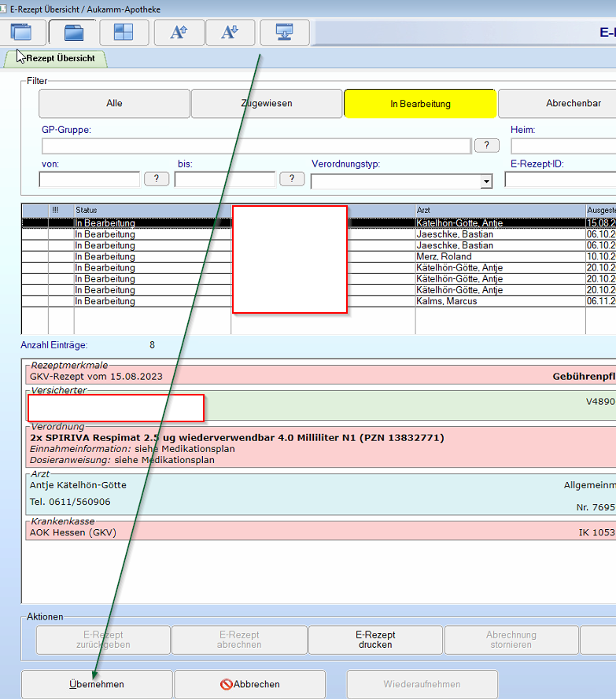The width and height of the screenshot is (616, 699).
Task: Click the E-Rezept drucken button
Action: coord(375,640)
